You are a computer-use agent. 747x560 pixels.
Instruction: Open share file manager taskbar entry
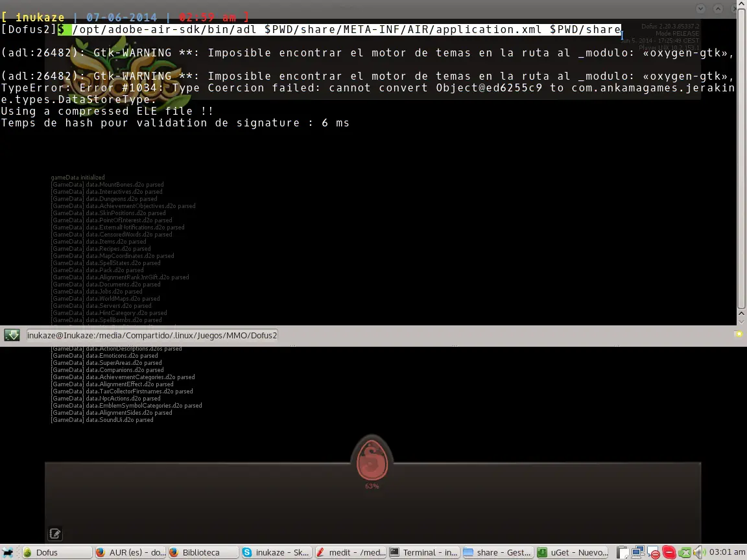coord(497,552)
